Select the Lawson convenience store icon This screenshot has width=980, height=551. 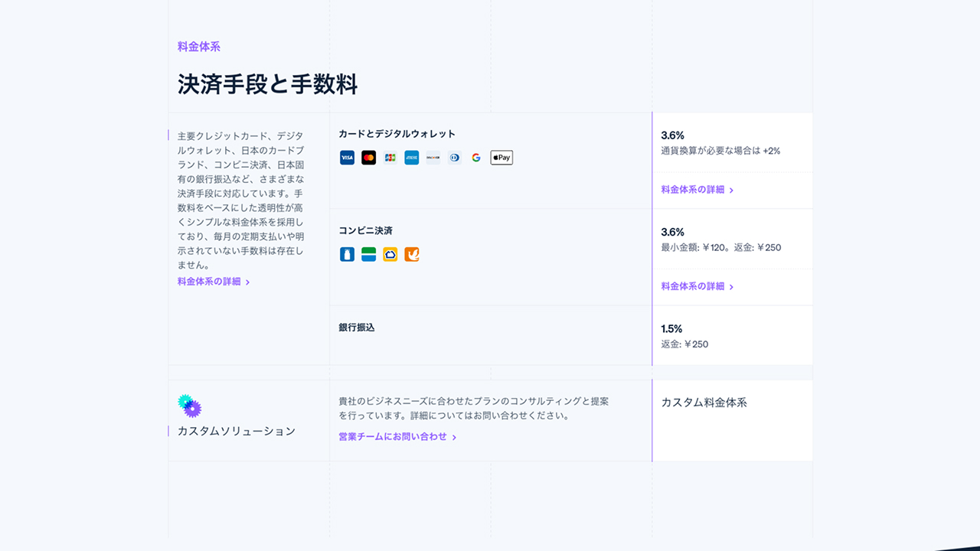347,253
